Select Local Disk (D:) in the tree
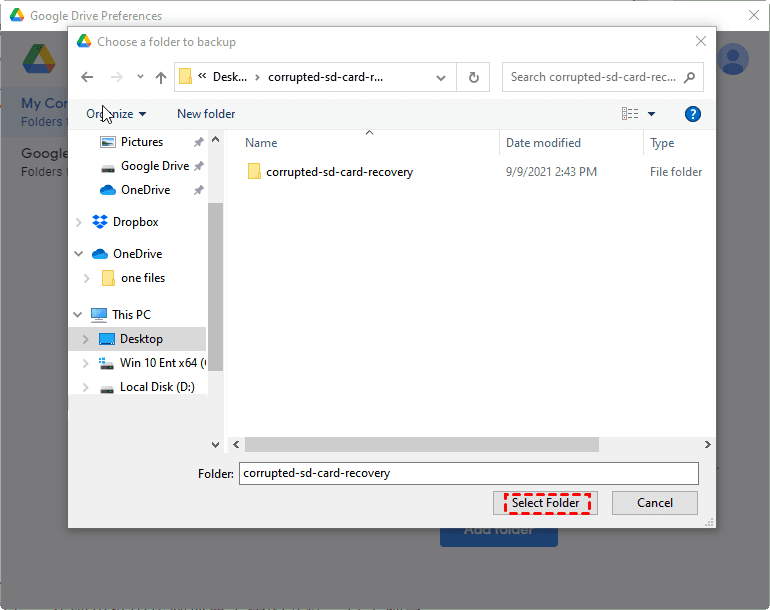Image resolution: width=770 pixels, height=610 pixels. 157,387
